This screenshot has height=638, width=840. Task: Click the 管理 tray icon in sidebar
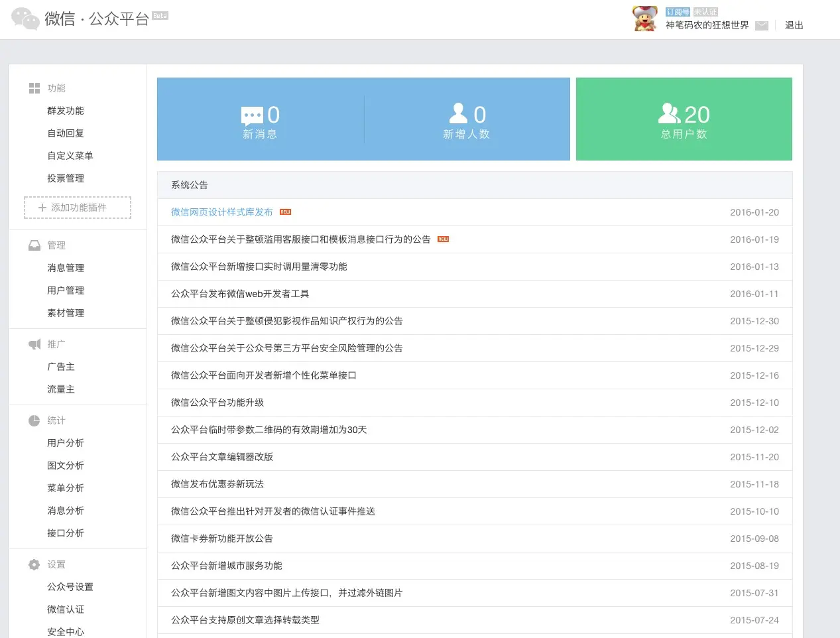pyautogui.click(x=34, y=245)
